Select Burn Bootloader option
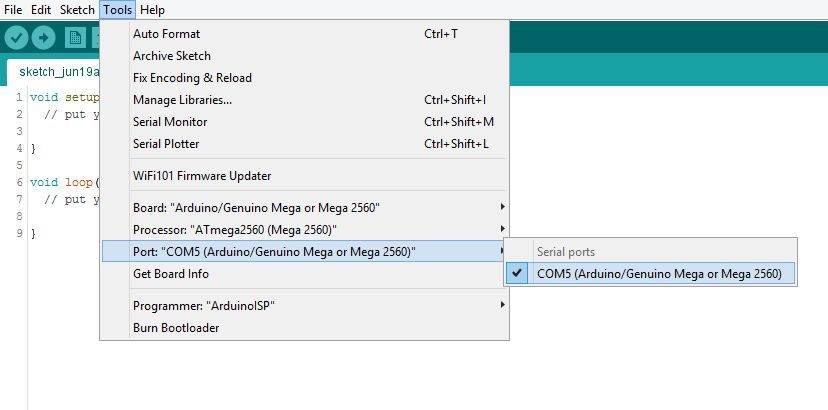This screenshot has width=828, height=410. pos(305,328)
